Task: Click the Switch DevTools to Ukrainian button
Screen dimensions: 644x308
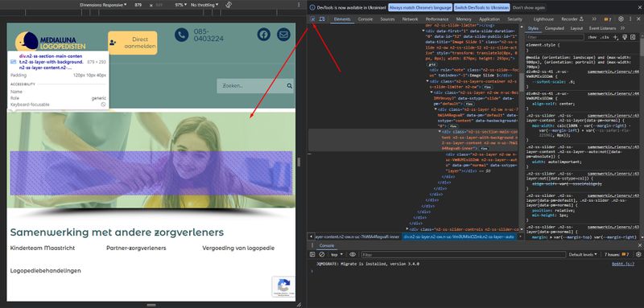Action: [x=481, y=7]
